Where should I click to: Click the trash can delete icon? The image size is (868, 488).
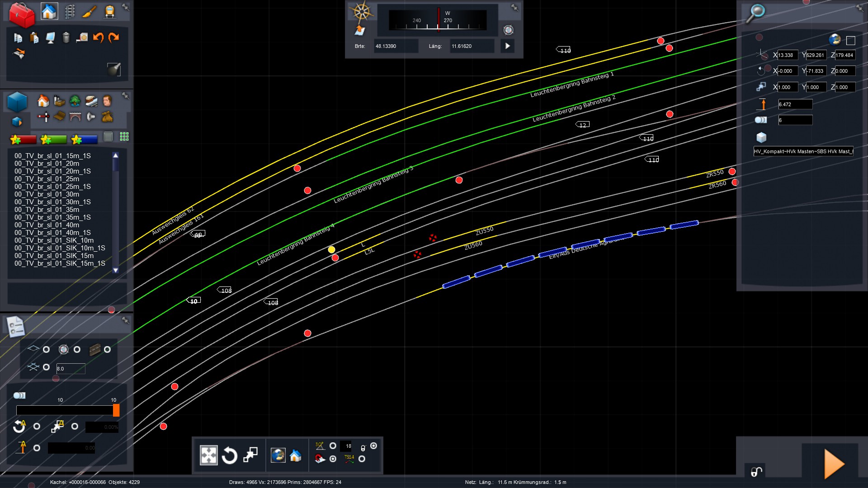point(66,38)
